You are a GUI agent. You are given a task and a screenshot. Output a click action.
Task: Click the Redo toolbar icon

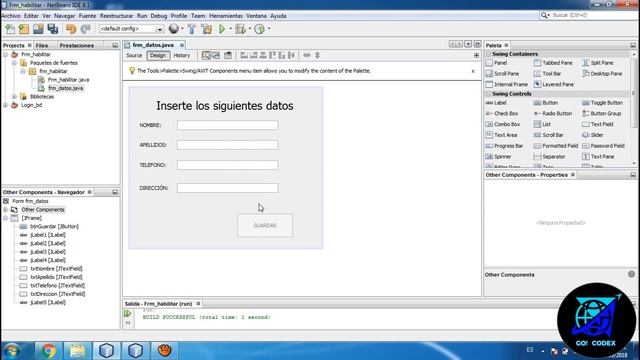[85, 29]
